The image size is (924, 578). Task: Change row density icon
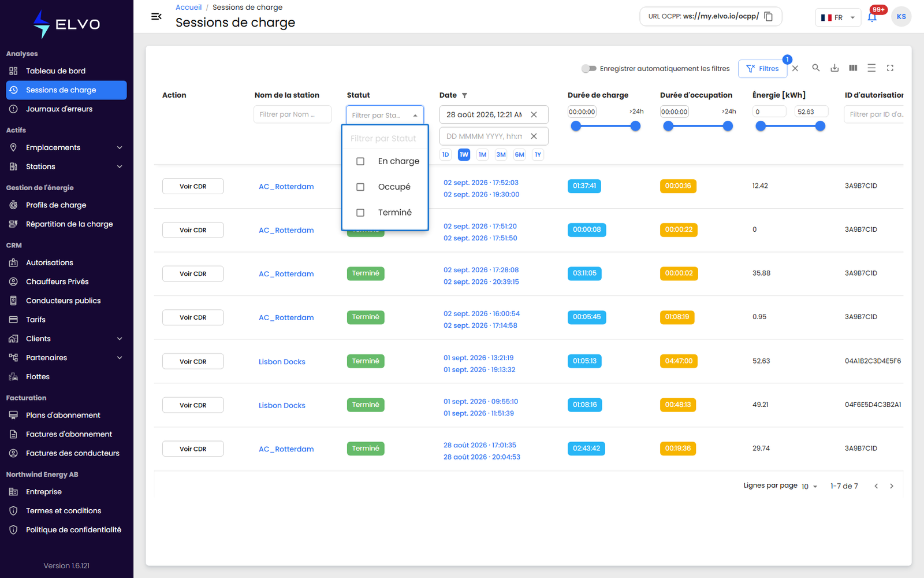tap(871, 68)
